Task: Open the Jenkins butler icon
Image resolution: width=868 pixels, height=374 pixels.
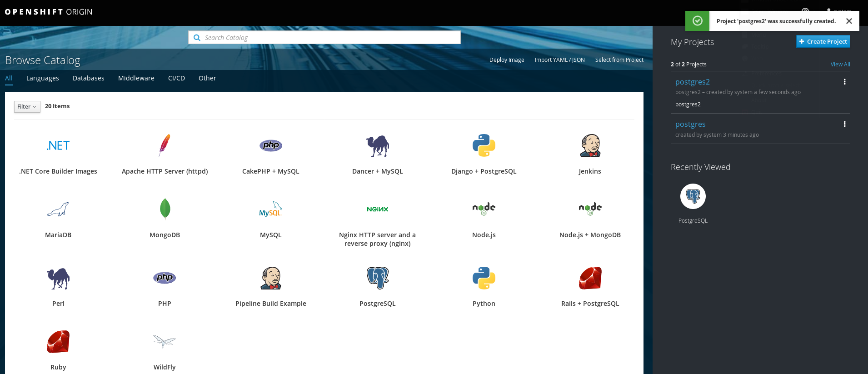Action: pyautogui.click(x=590, y=145)
